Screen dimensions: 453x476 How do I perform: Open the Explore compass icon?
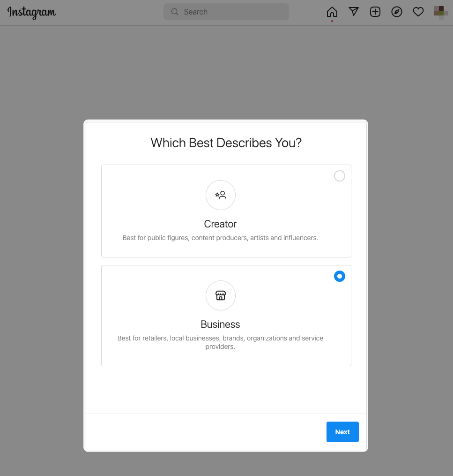[x=397, y=12]
